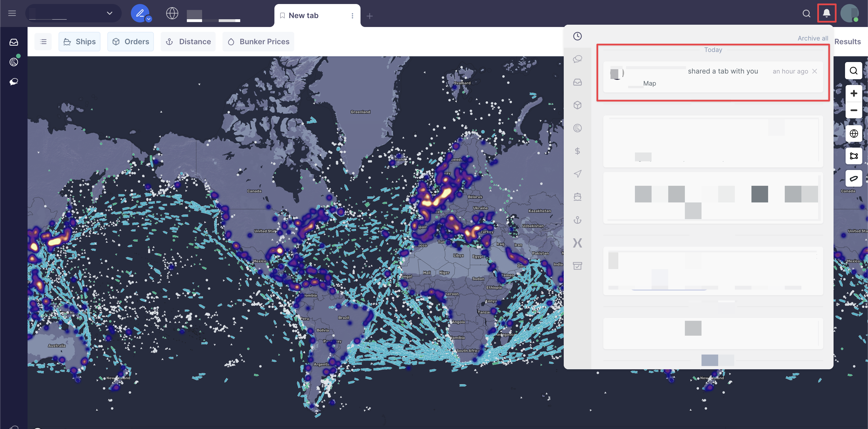This screenshot has width=868, height=429.
Task: Toggle the Ships layer button
Action: coord(80,41)
